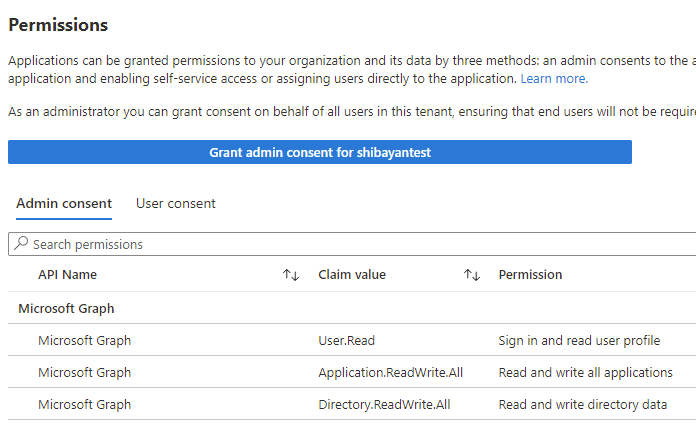Collapse the Microsoft Graph group row
The image size is (696, 433).
66,309
